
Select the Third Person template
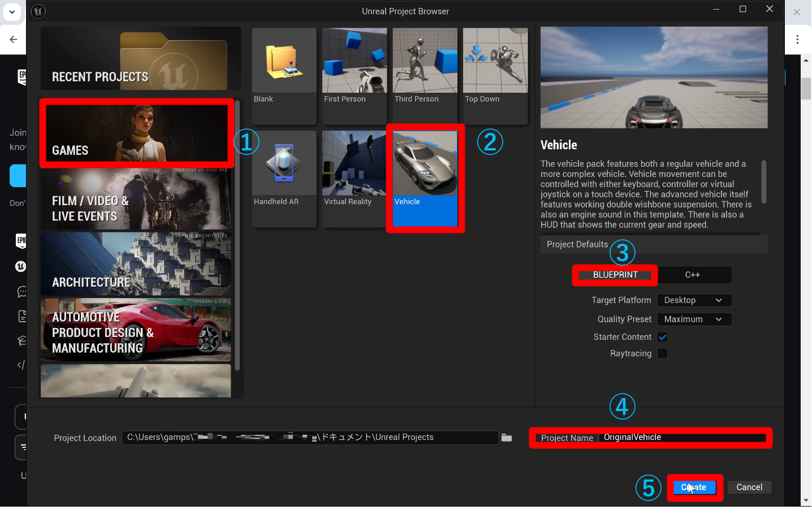[425, 76]
